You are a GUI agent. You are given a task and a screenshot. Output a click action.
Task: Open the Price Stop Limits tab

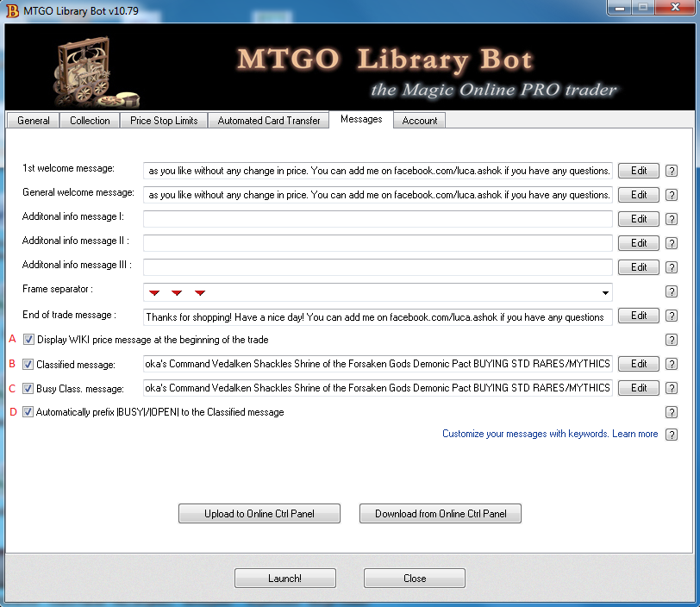tap(164, 121)
